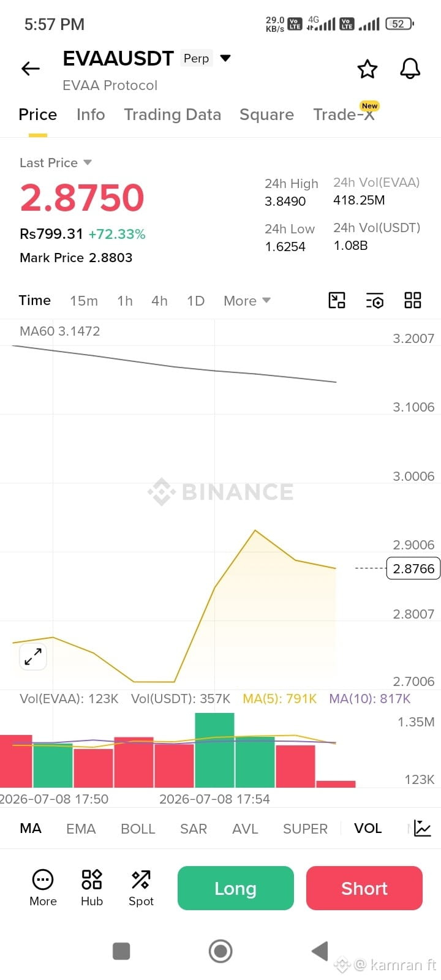
Task: Switch to the Trading Data tab
Action: pos(172,115)
